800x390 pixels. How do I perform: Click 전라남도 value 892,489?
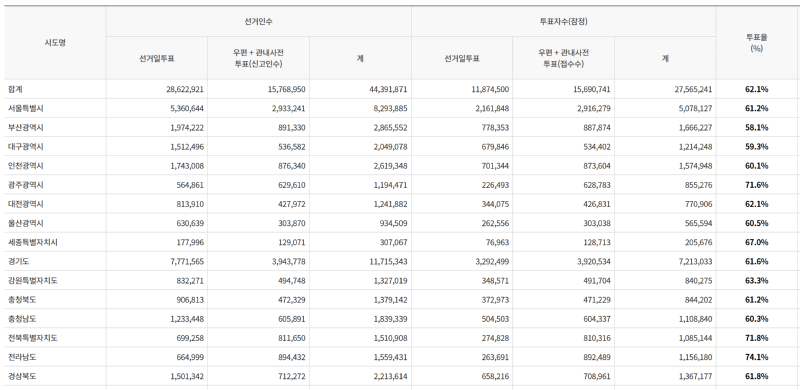(596, 357)
